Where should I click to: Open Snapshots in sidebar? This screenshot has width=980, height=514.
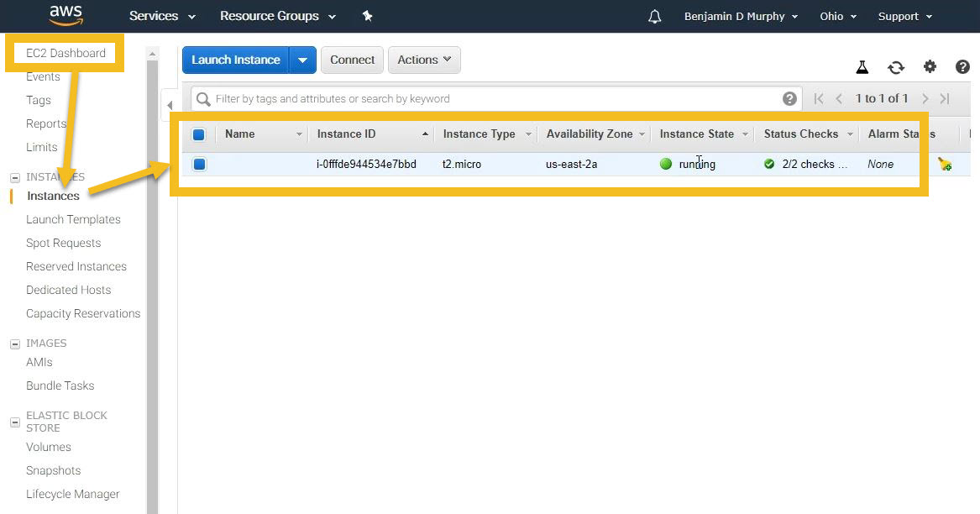point(53,470)
